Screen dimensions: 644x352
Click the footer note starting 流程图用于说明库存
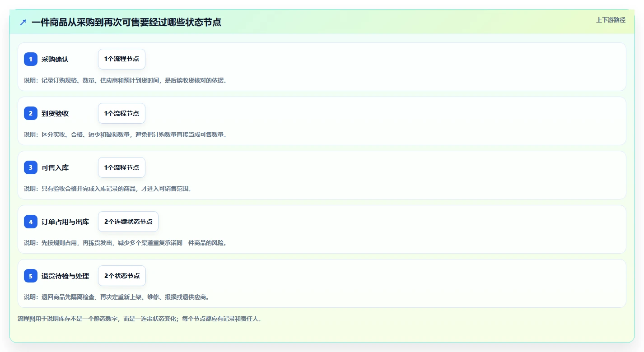pyautogui.click(x=140, y=319)
